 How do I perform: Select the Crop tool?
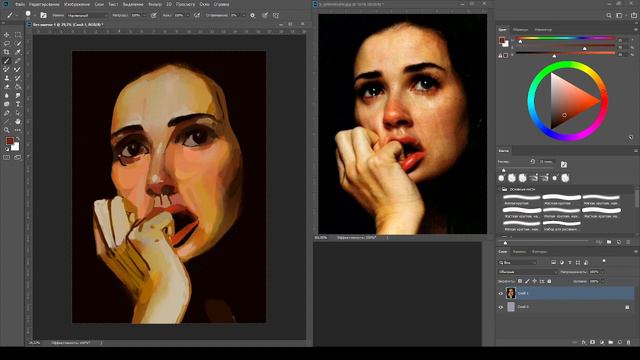[x=7, y=52]
